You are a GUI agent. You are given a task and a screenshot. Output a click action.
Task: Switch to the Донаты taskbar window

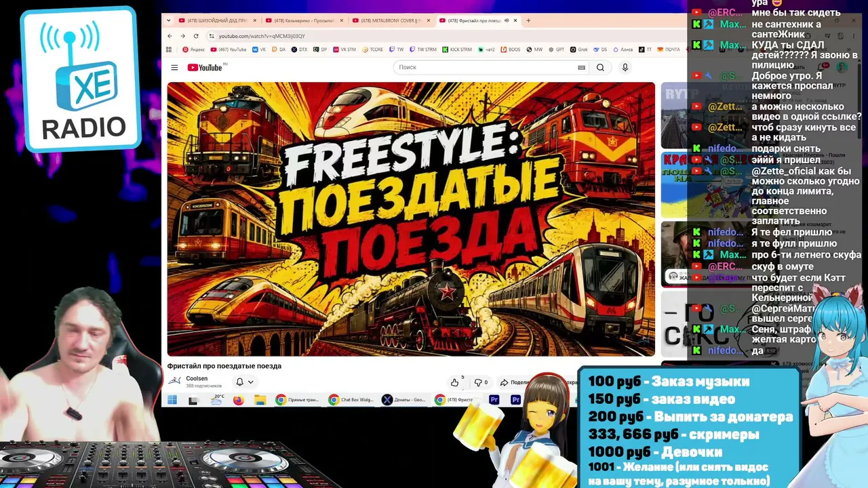(x=404, y=400)
